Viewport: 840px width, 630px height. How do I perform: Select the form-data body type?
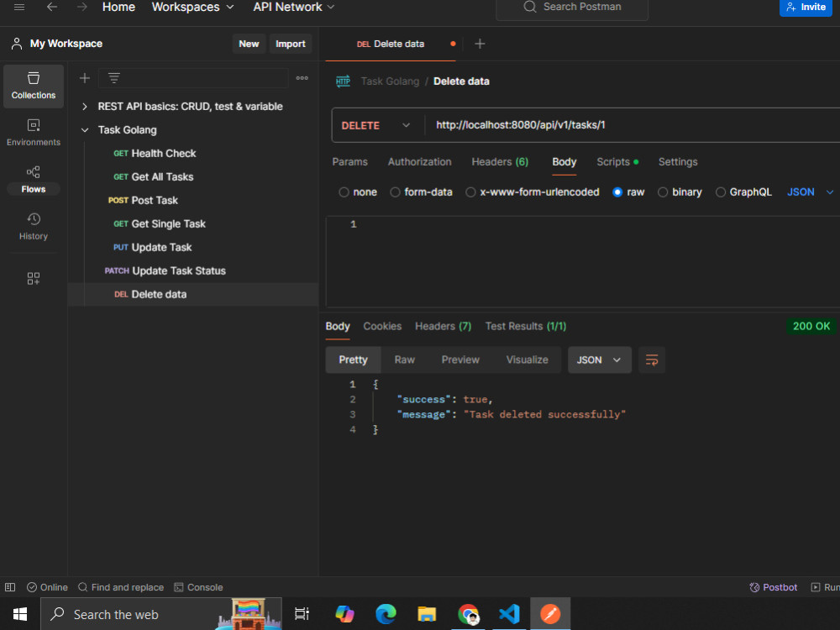click(396, 192)
